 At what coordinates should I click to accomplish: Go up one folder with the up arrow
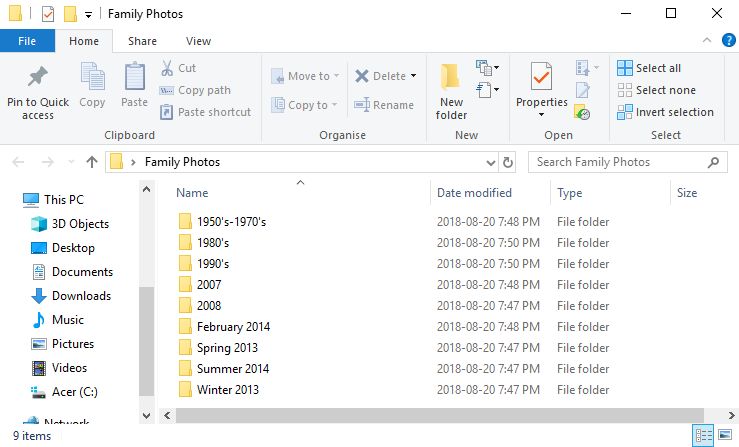click(92, 162)
